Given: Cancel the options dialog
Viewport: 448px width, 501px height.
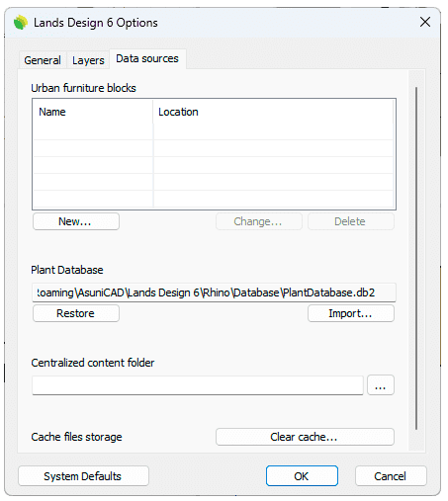Looking at the screenshot, I should click(x=391, y=476).
